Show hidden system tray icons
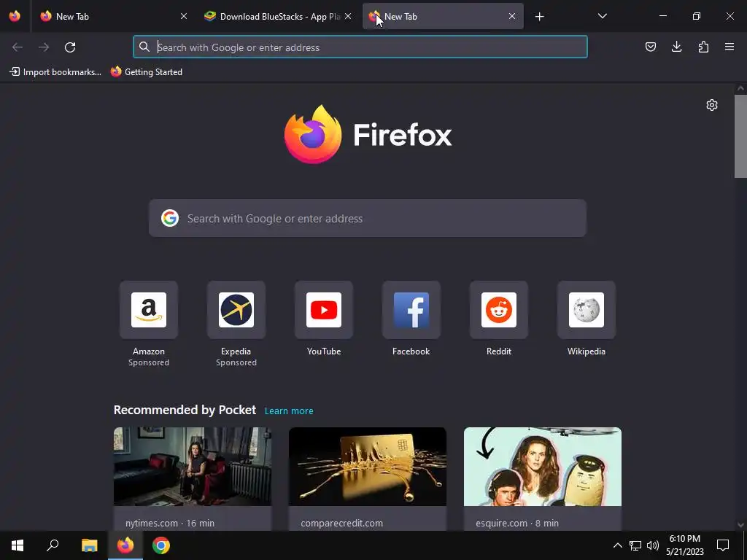747x560 pixels. click(x=617, y=545)
